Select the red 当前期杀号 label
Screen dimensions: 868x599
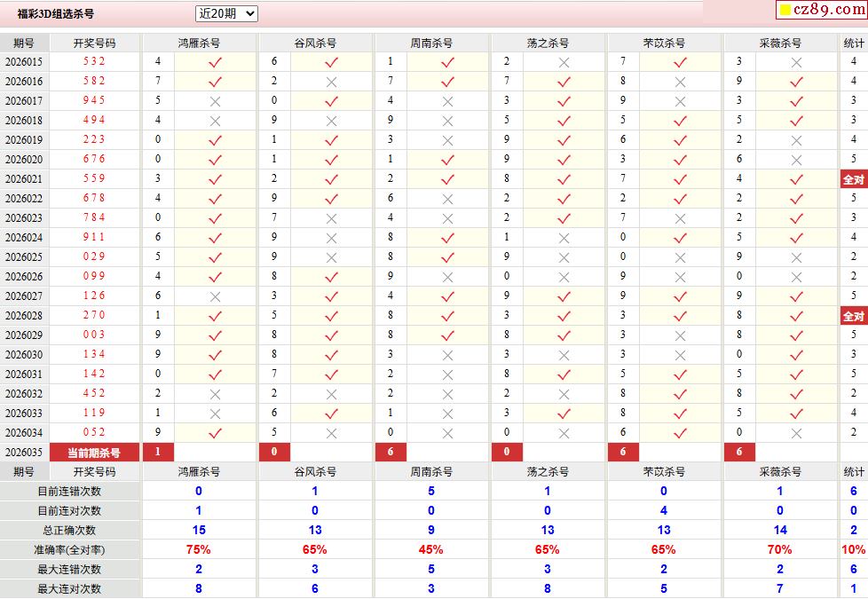click(94, 453)
